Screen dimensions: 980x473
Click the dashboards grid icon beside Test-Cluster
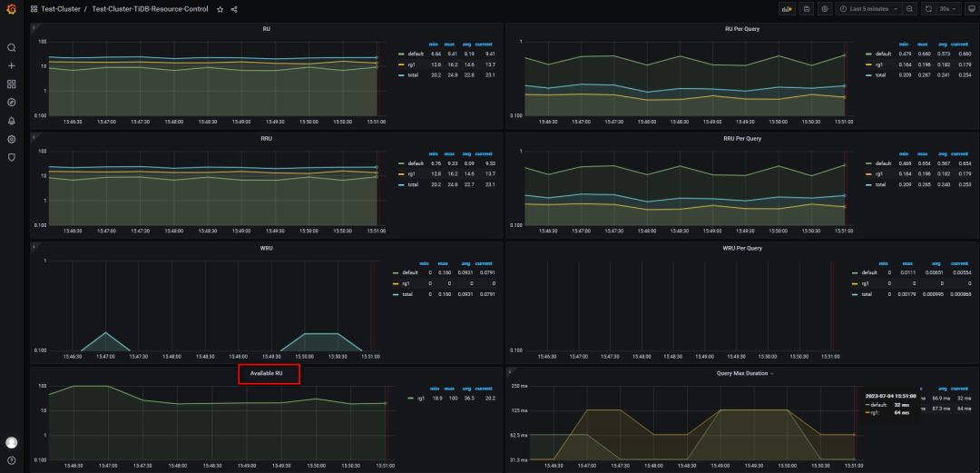click(x=34, y=9)
